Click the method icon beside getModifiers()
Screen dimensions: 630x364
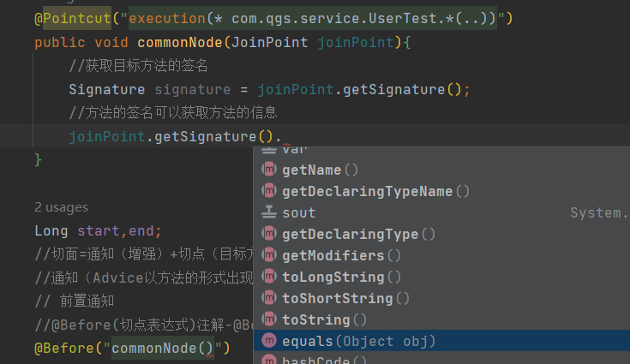pyautogui.click(x=269, y=255)
